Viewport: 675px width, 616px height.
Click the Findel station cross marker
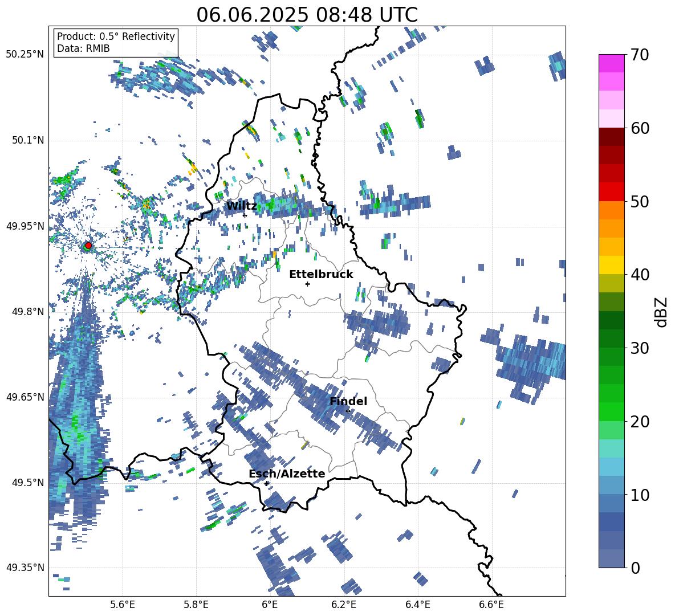(x=348, y=411)
